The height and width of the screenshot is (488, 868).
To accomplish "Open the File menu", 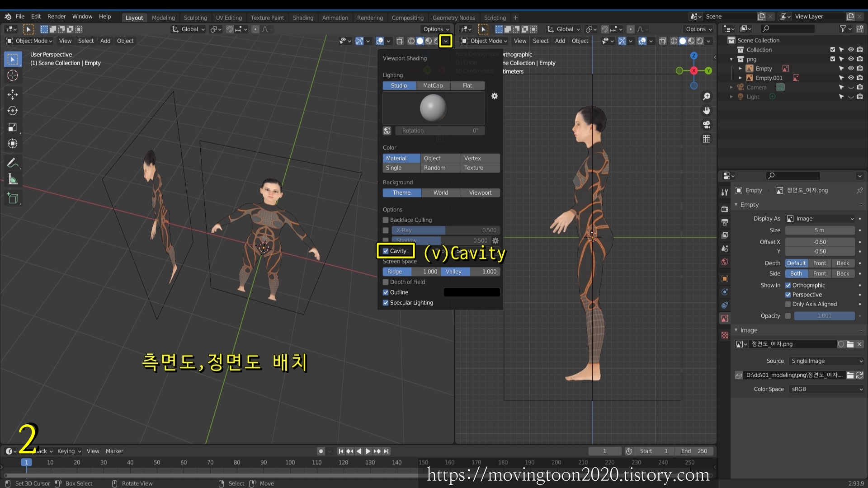I will pos(20,17).
